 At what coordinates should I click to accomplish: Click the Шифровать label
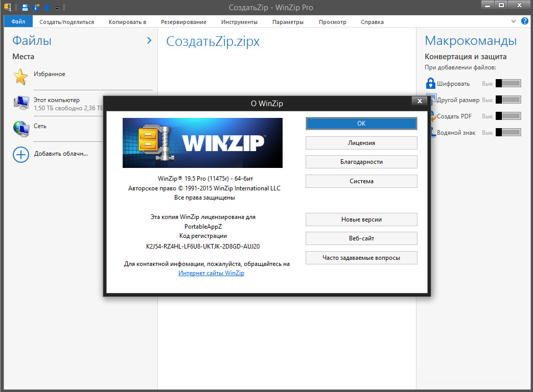pyautogui.click(x=453, y=84)
